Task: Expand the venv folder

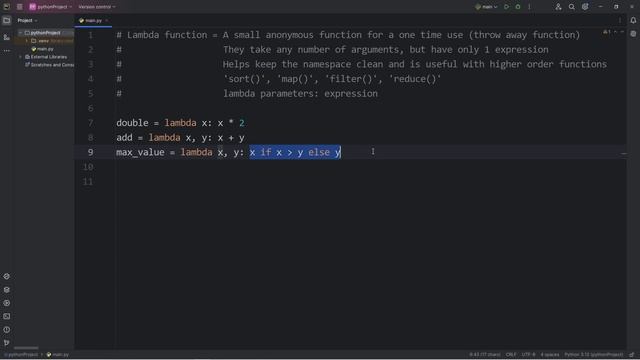Action: coord(27,41)
